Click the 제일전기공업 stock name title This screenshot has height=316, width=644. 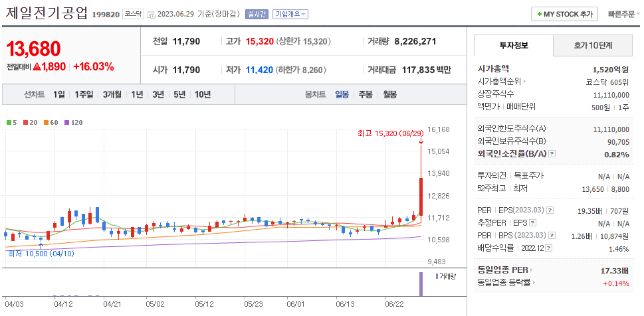[x=47, y=13]
